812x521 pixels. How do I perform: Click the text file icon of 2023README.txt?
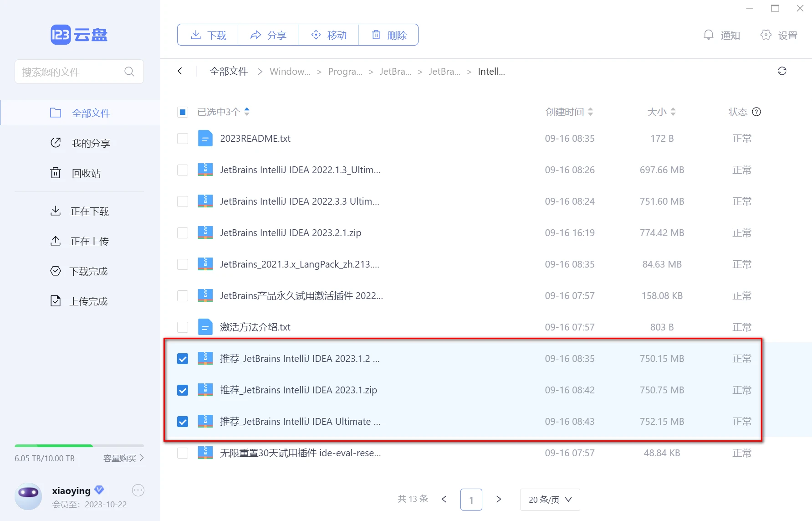click(x=205, y=138)
